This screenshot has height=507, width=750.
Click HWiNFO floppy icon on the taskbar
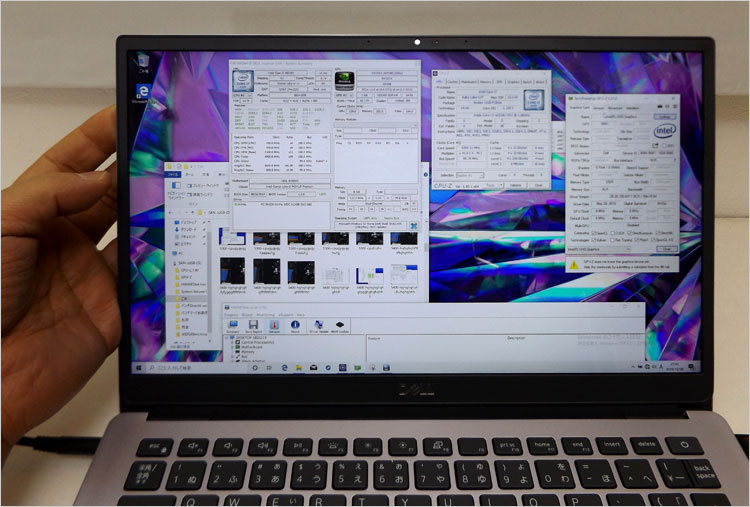pos(386,368)
